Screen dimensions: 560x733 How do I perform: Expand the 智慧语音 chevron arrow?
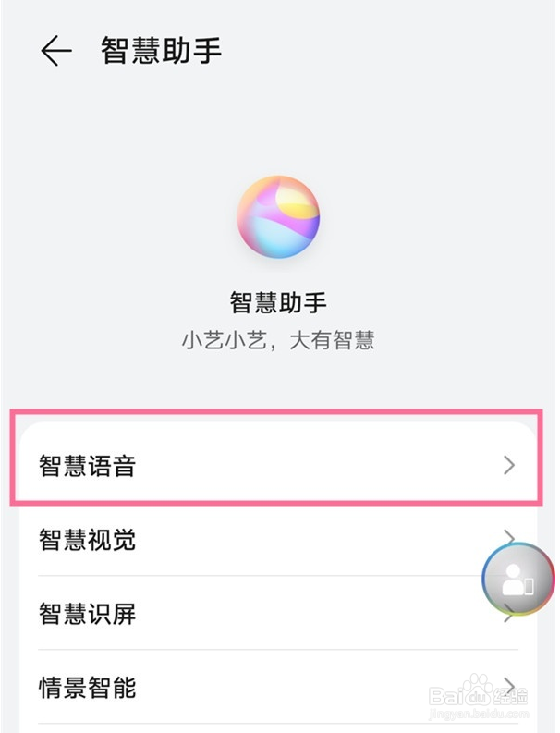tap(508, 465)
